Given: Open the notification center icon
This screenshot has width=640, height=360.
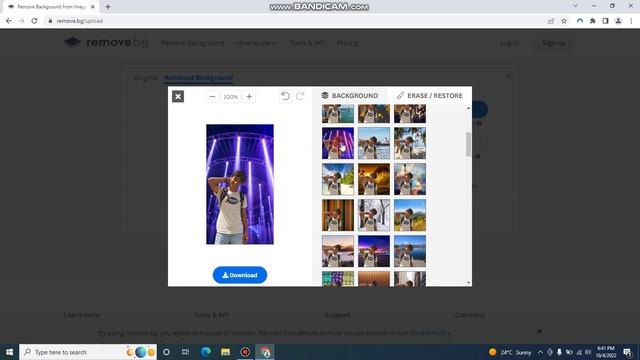Looking at the screenshot, I should pyautogui.click(x=627, y=352).
